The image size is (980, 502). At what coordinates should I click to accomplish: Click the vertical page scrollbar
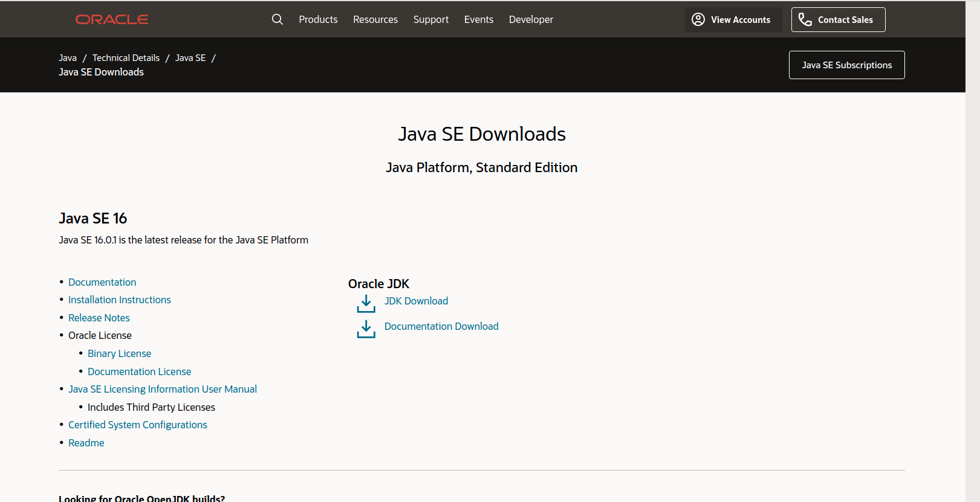point(973,251)
